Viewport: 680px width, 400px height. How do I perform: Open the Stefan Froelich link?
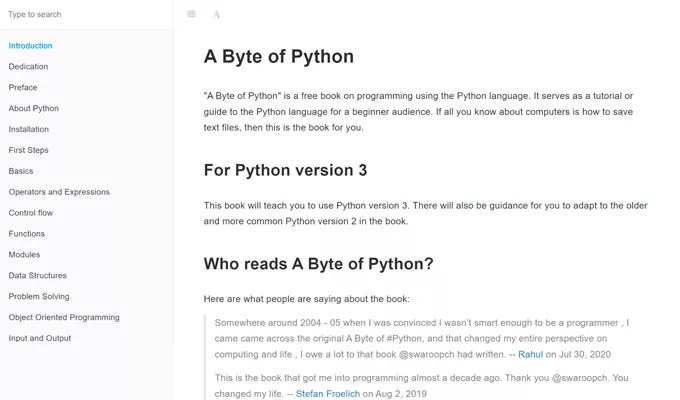tap(327, 393)
